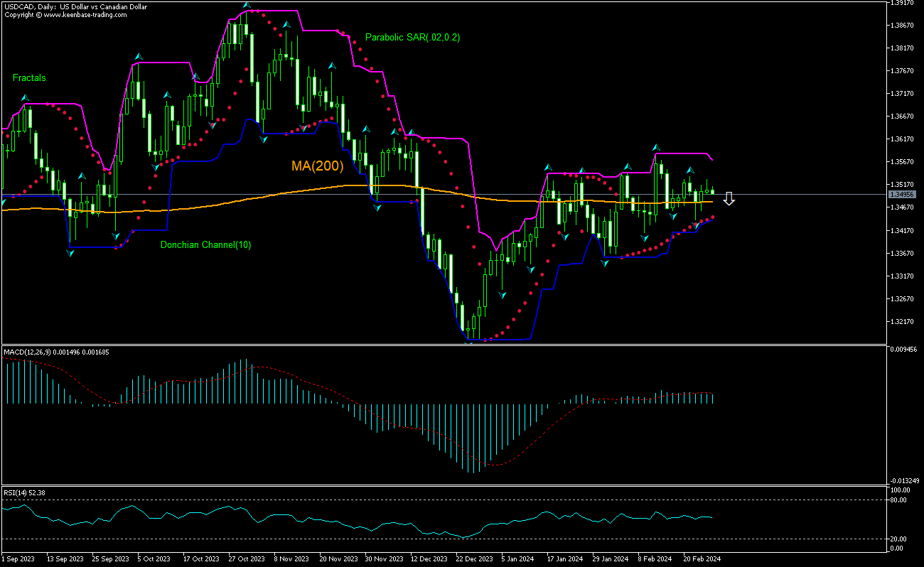Click the Fractals indicator label

[28, 77]
